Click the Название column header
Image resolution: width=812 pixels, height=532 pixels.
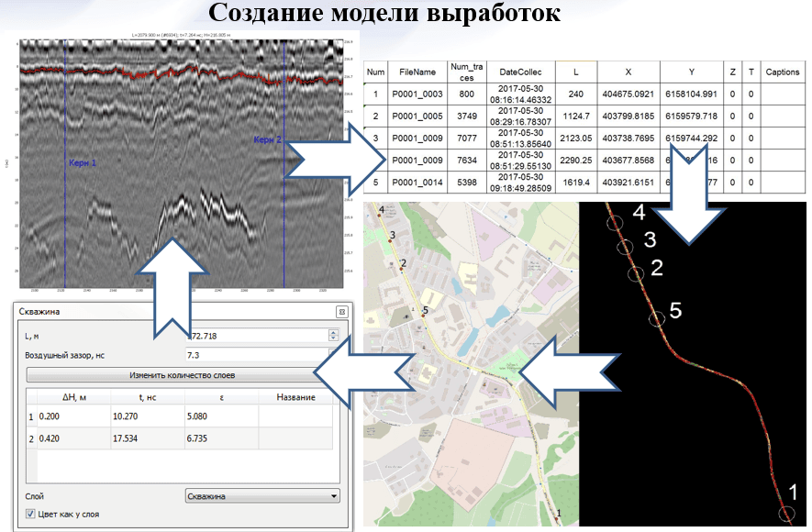coord(295,397)
